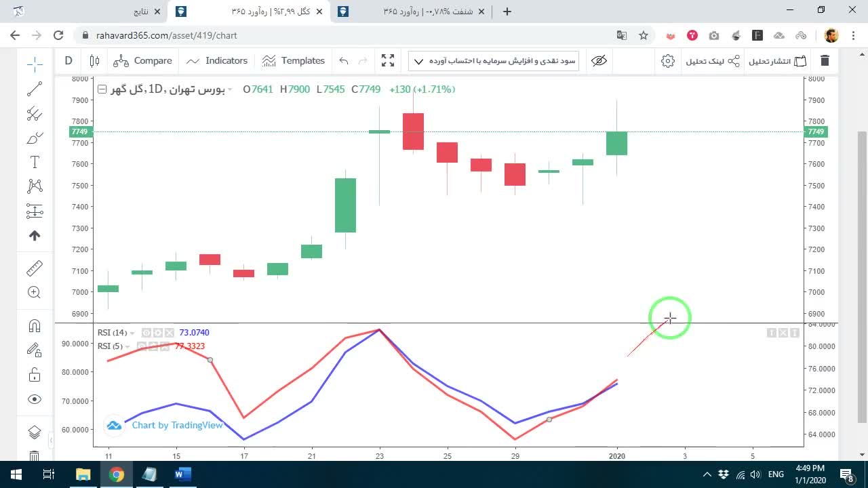Select the text annotation tool
This screenshot has width=868, height=488.
(35, 162)
